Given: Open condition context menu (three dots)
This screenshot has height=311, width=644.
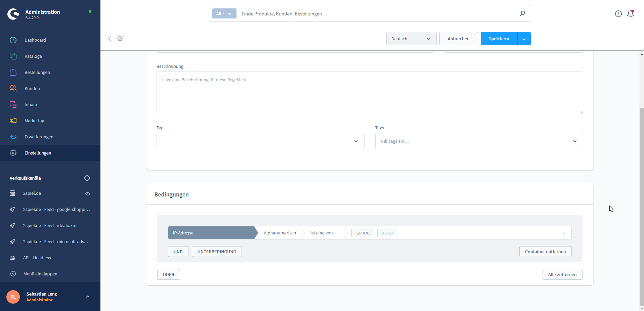Looking at the screenshot, I should pos(565,233).
